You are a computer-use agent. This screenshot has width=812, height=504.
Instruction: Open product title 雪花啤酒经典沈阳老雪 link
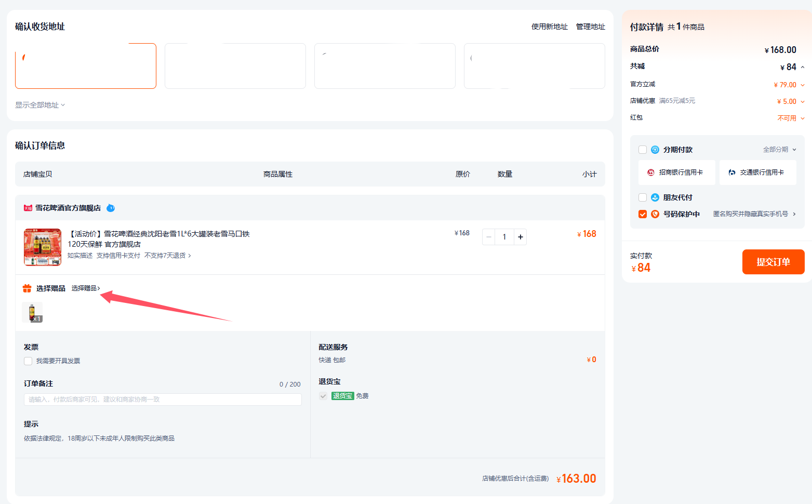[159, 239]
